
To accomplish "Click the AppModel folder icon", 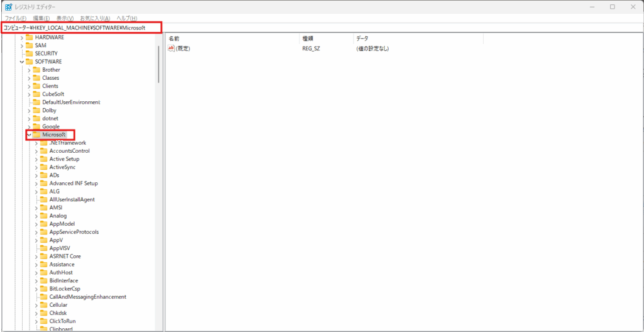I will point(43,223).
